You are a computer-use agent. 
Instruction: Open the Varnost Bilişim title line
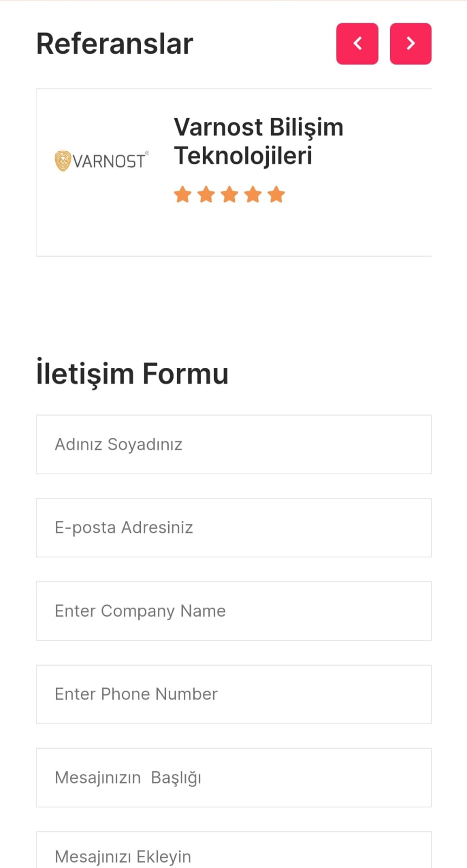click(x=258, y=127)
